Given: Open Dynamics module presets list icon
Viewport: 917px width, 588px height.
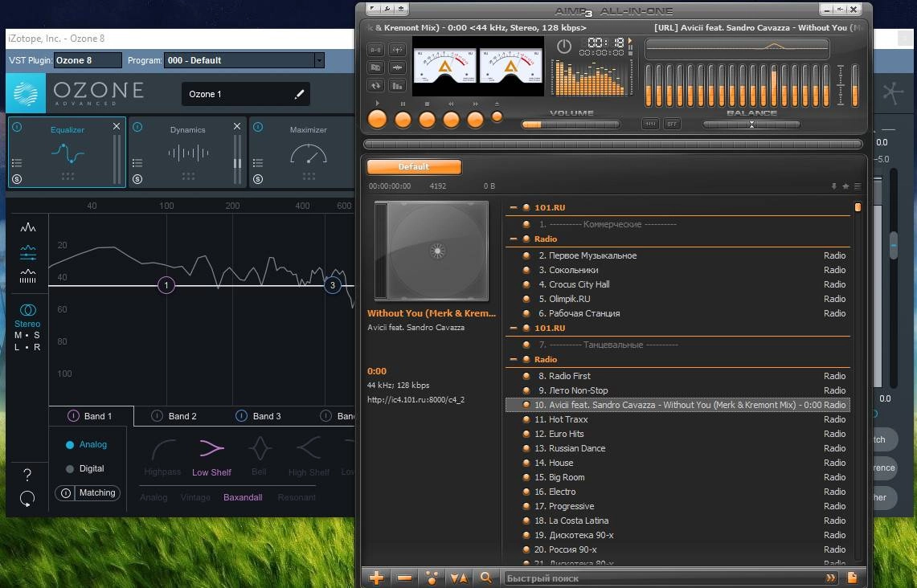Looking at the screenshot, I should pos(137,163).
